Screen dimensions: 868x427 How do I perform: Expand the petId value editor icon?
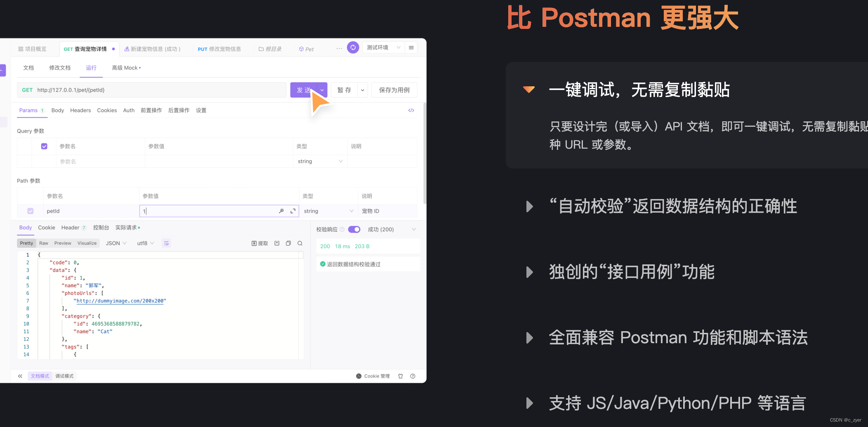[293, 211]
